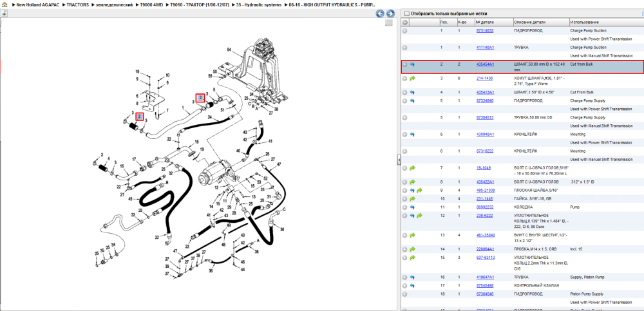Open part number link 220084A1
This screenshot has width=644, height=311.
point(485,249)
